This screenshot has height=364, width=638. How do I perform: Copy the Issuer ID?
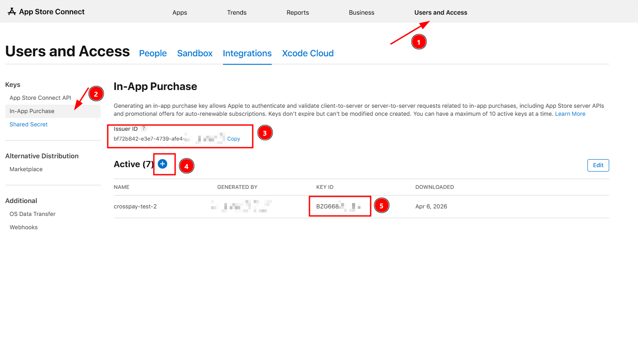tap(234, 139)
